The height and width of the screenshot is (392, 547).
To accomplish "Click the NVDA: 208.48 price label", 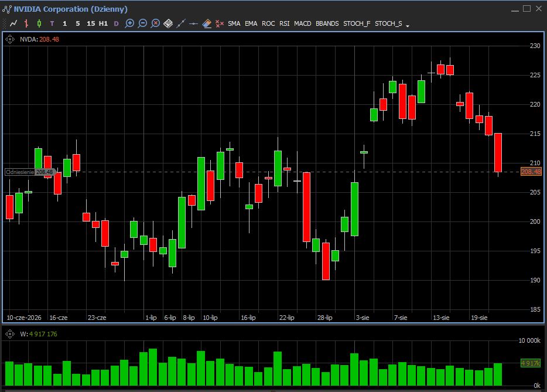I will click(x=39, y=39).
